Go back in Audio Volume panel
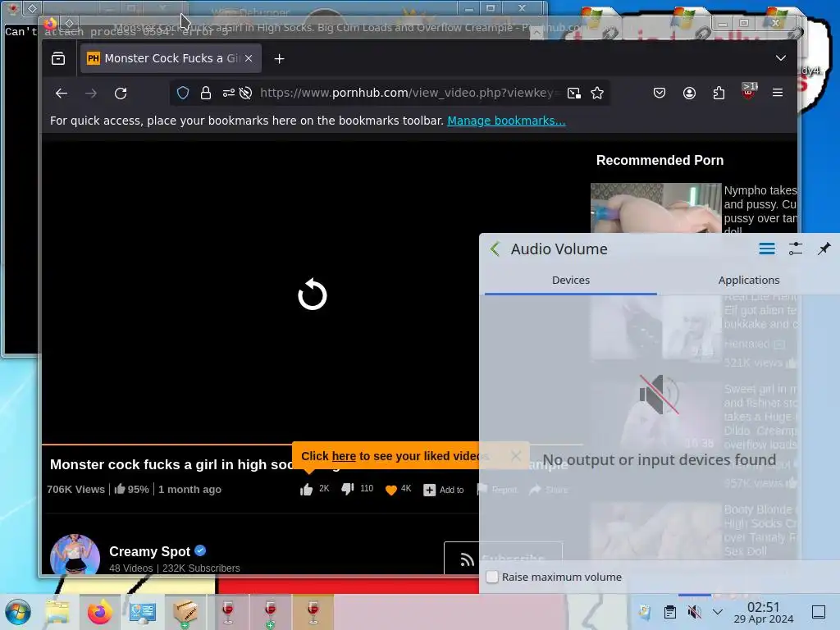 click(x=495, y=249)
